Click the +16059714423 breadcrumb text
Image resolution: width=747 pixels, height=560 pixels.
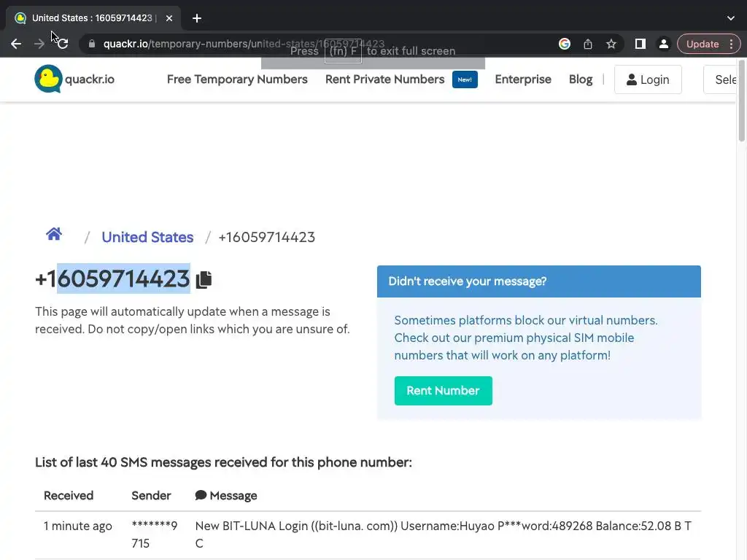(267, 237)
